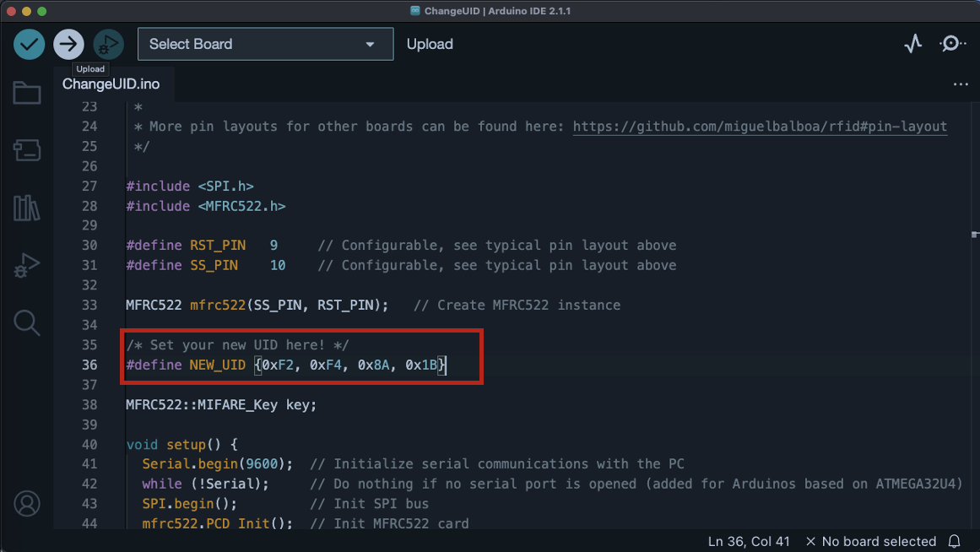
Task: Click the NEW_UID define name
Action: pos(218,365)
